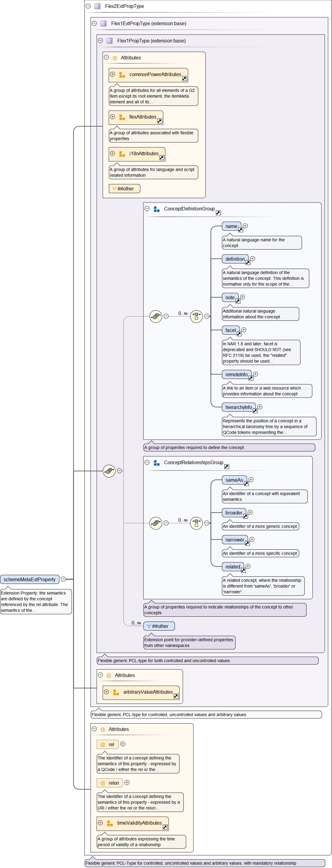This screenshot has width=332, height=868.
Task: Click the i18nAttributes attribute group icon
Action: (122, 154)
